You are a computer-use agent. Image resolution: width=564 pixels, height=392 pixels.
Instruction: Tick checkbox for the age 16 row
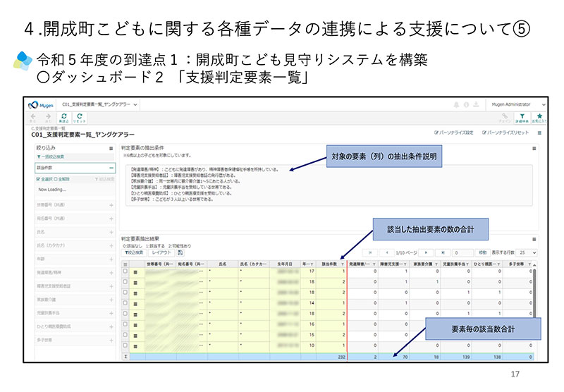point(125,324)
